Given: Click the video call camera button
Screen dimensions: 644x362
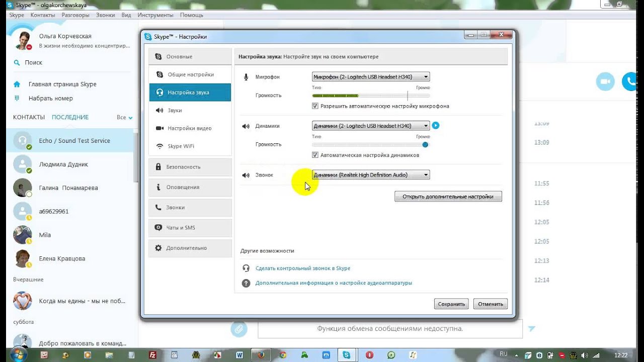Looking at the screenshot, I should click(605, 81).
